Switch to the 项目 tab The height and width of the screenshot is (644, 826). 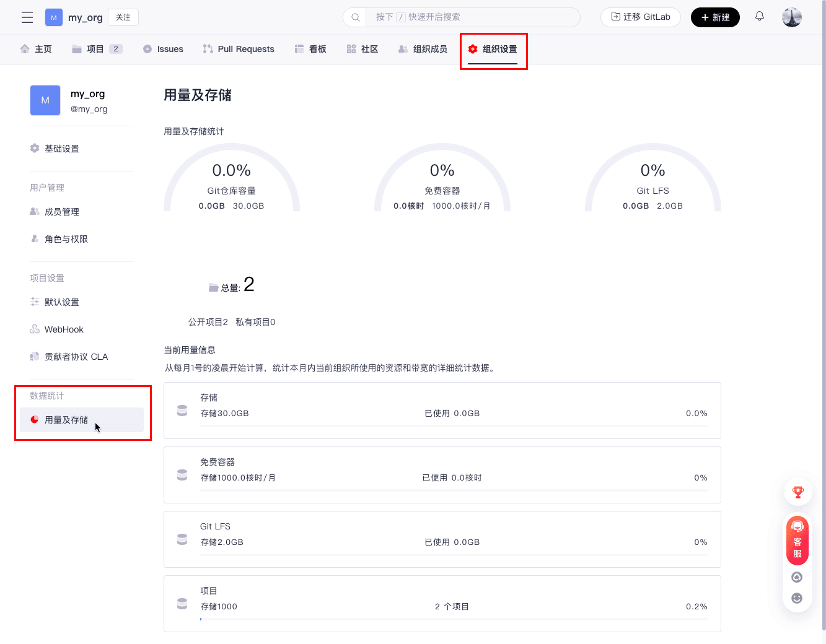point(96,49)
